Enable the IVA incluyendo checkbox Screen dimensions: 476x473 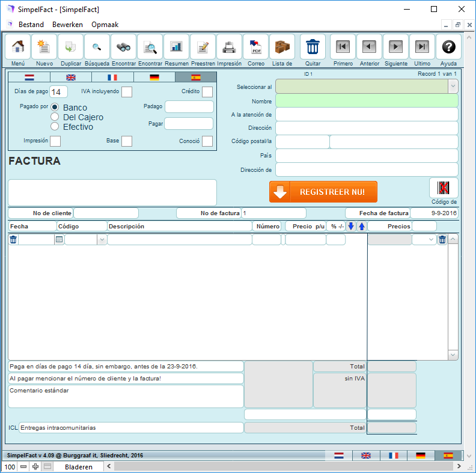tap(127, 92)
